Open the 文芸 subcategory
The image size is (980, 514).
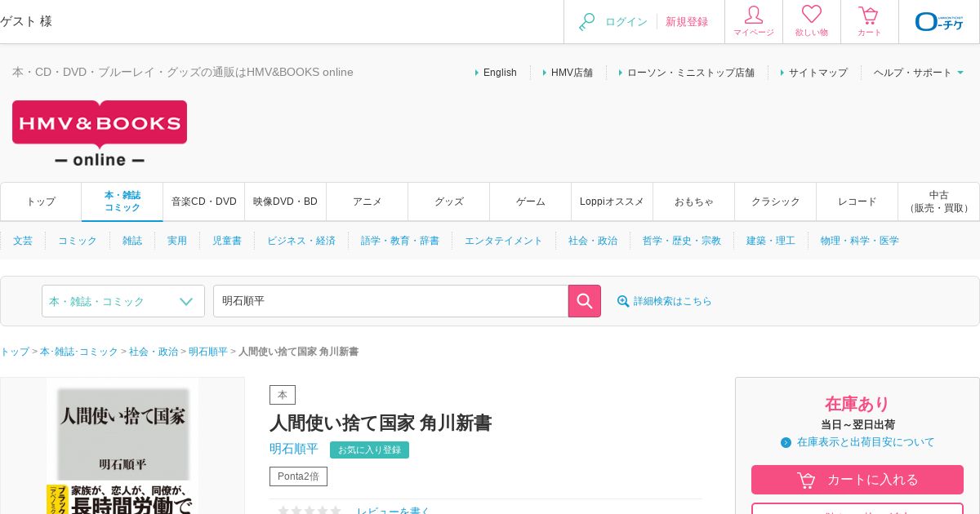click(x=23, y=241)
